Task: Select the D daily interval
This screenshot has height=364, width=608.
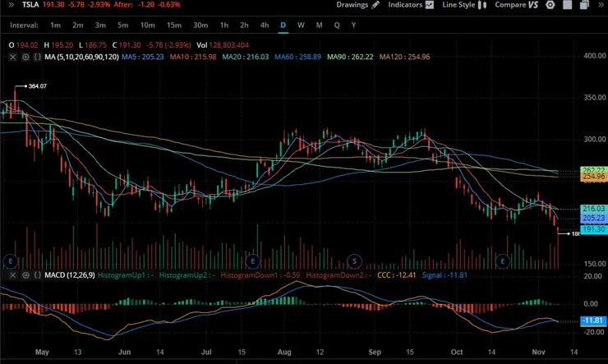Action: (x=283, y=25)
